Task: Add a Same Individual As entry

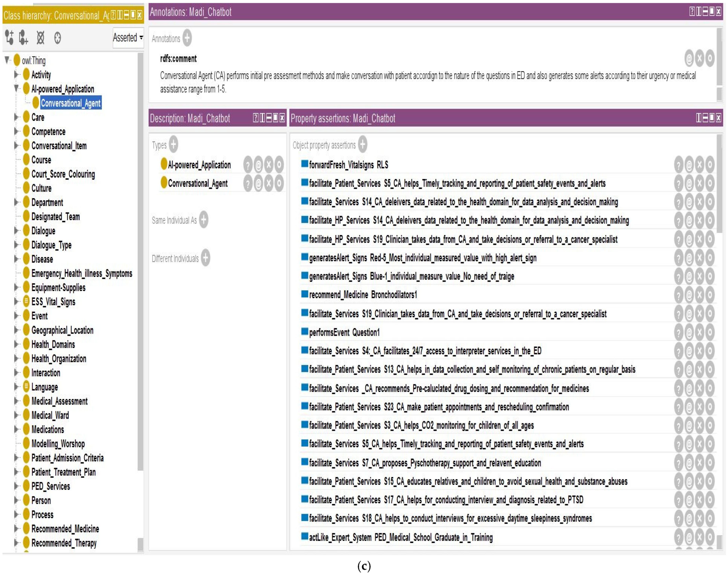Action: pyautogui.click(x=204, y=220)
